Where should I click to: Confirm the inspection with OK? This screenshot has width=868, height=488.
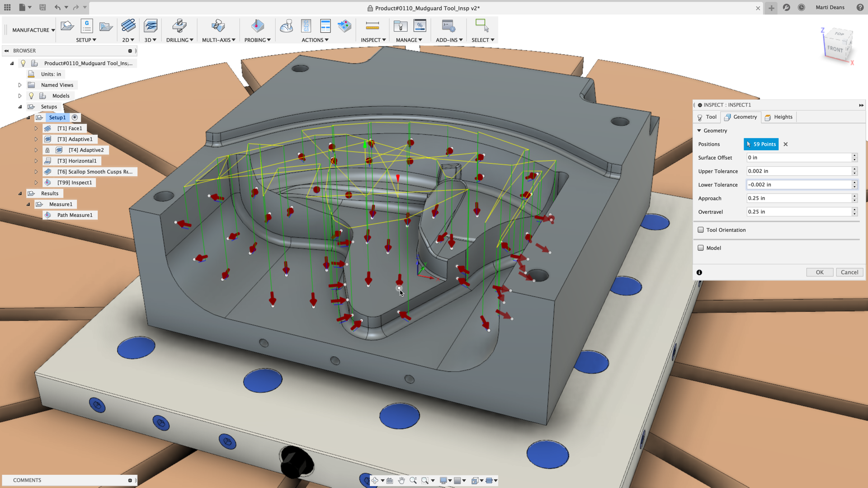(x=820, y=272)
